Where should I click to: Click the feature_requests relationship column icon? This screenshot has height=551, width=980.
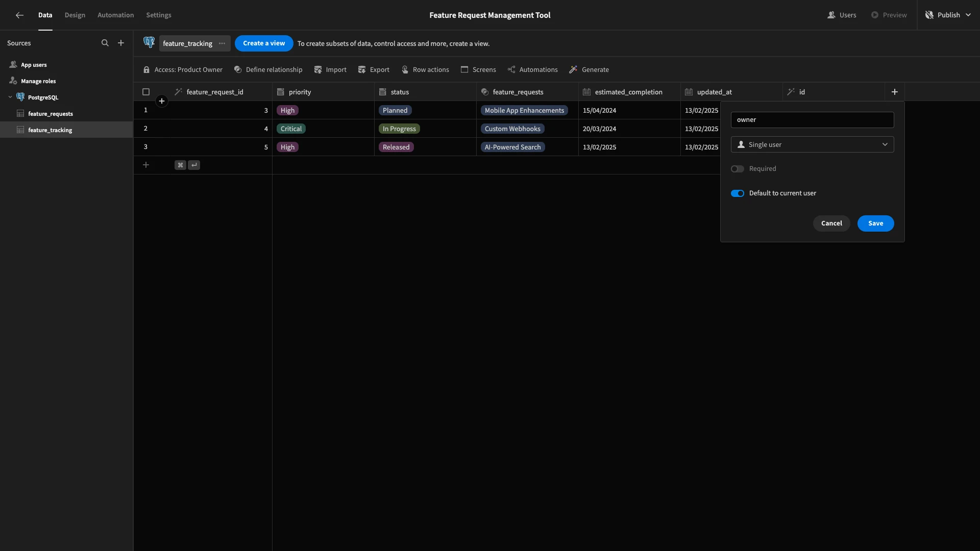[x=485, y=92]
